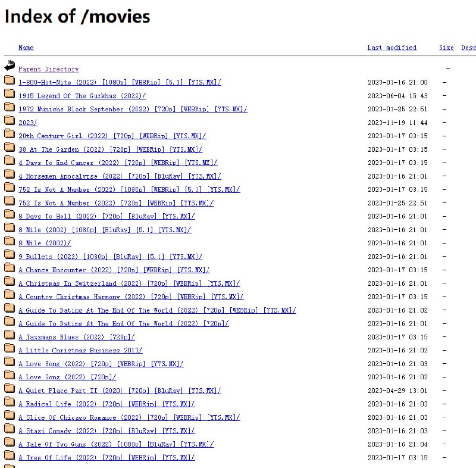Open A Christmas In Switzerland folder link
This screenshot has height=468, width=476.
pyautogui.click(x=129, y=283)
